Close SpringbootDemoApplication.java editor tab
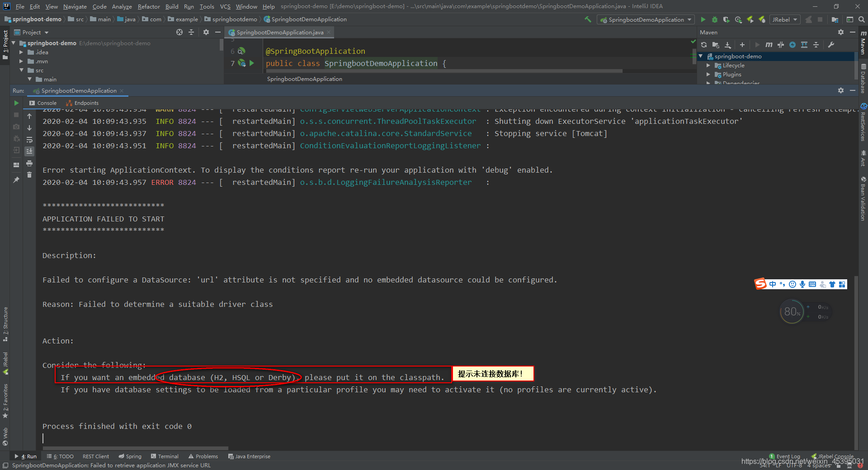This screenshot has width=868, height=470. tap(329, 32)
